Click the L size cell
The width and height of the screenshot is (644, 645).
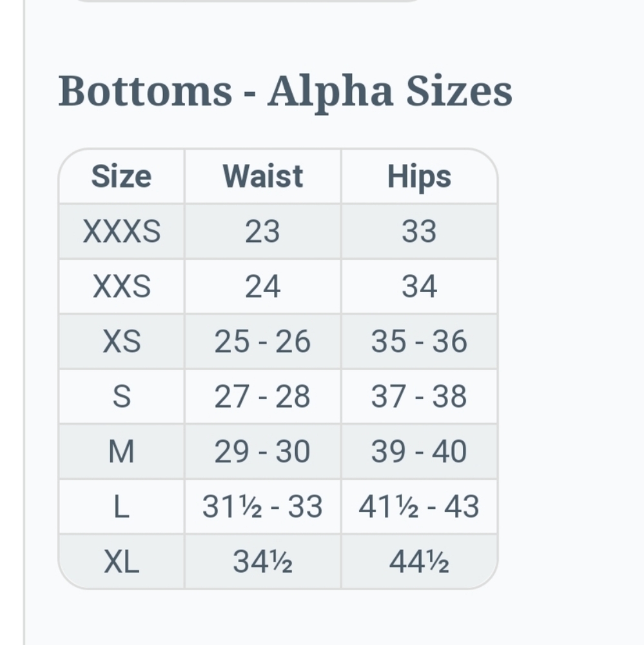pyautogui.click(x=122, y=506)
